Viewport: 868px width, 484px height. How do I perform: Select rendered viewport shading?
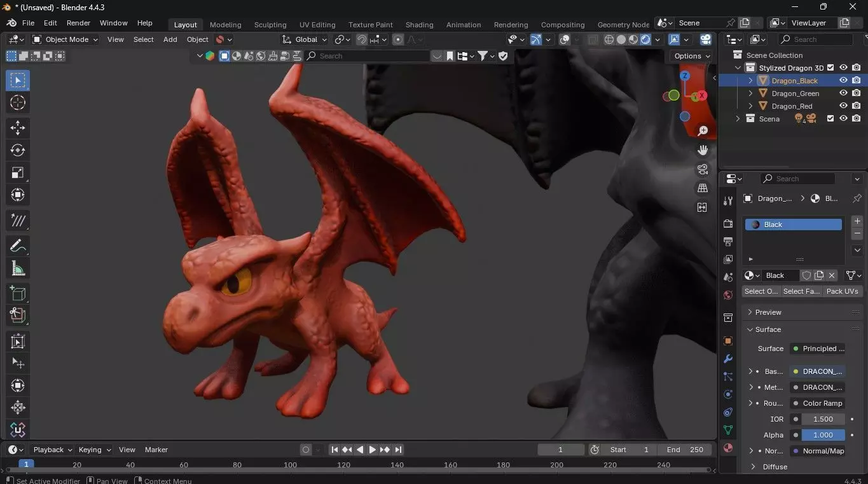tap(645, 39)
